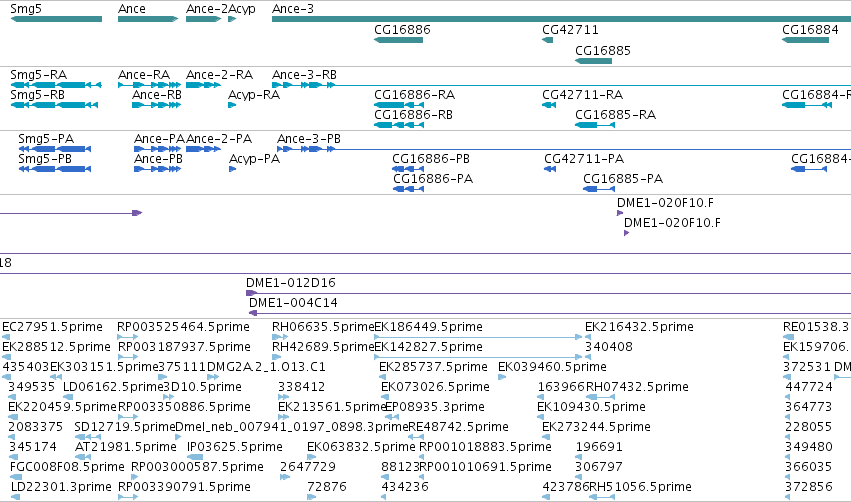Click the "RP003350886.5prime" EST label
Image resolution: width=851 pixels, height=502 pixels.
pos(185,407)
